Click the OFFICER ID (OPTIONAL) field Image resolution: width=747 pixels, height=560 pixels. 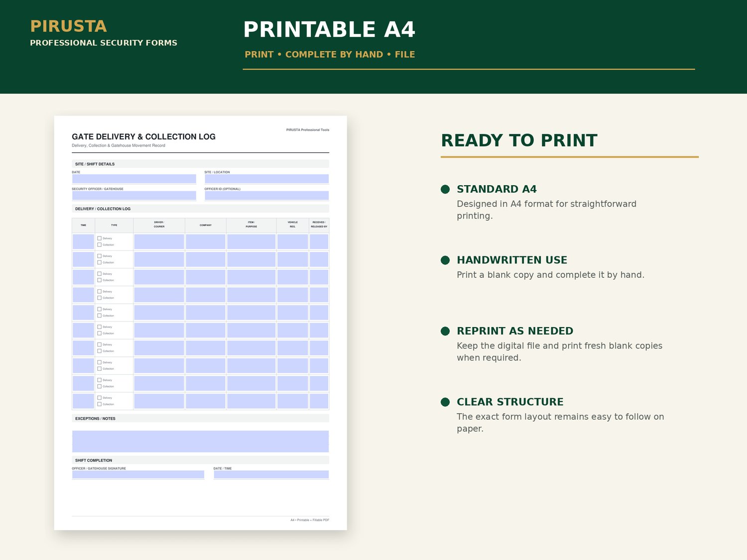point(266,196)
